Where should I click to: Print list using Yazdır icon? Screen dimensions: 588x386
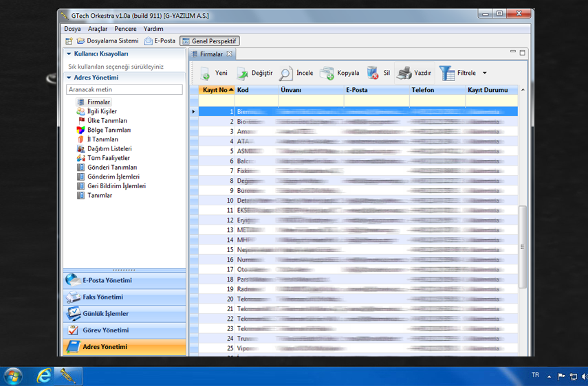404,73
